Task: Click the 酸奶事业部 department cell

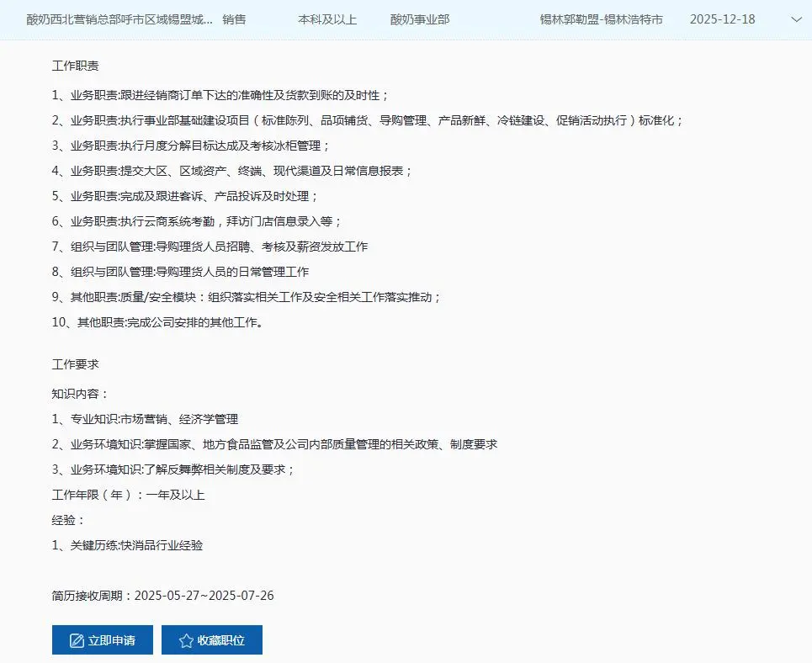Action: tap(420, 19)
